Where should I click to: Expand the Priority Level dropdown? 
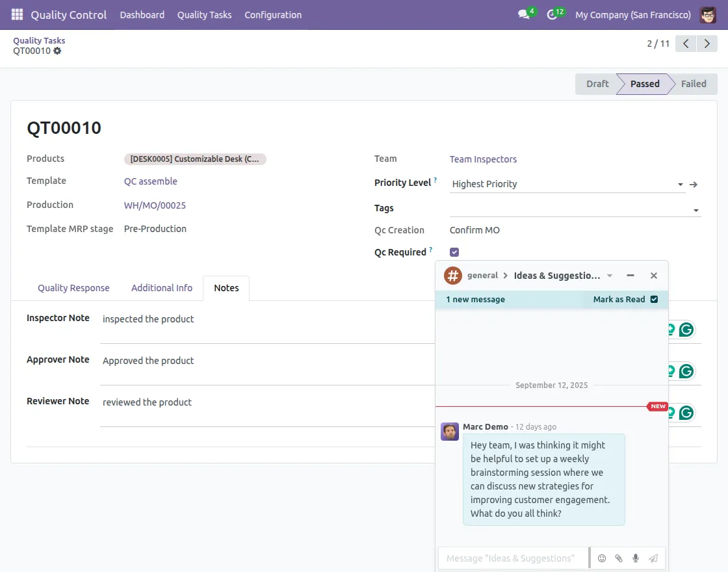click(x=680, y=185)
